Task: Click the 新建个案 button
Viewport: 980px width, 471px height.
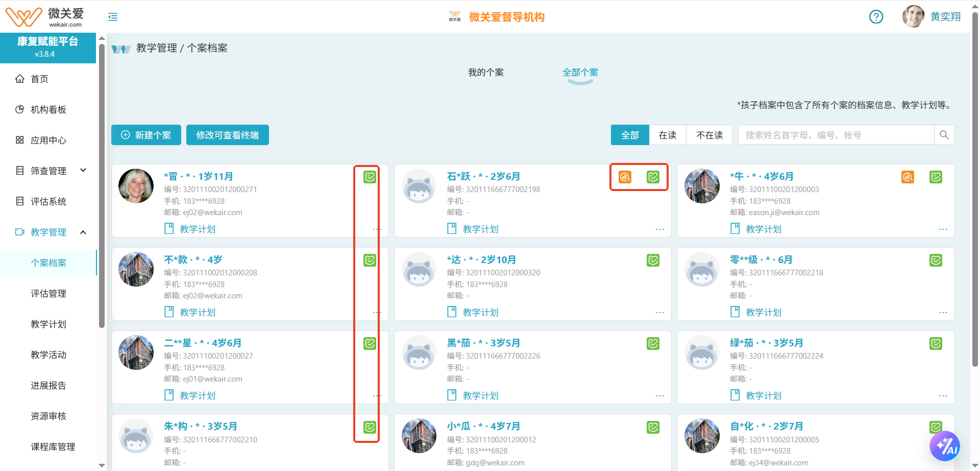Action: click(146, 135)
